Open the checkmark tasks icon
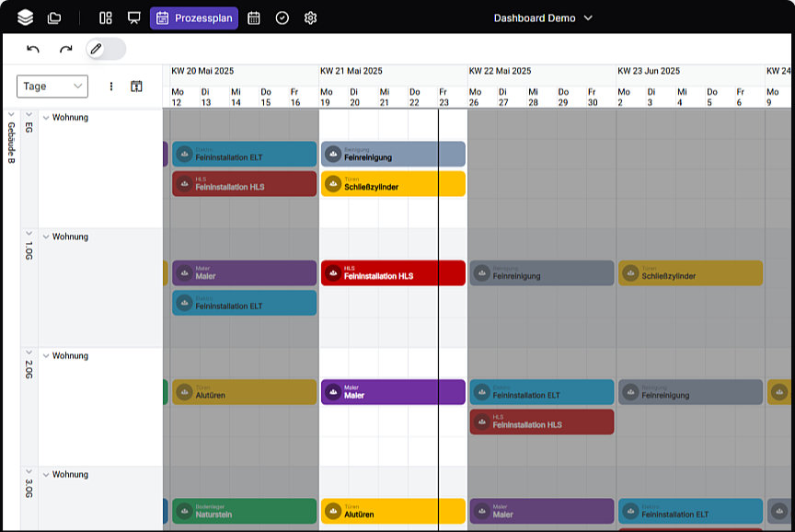This screenshot has height=532, width=795. pyautogui.click(x=282, y=17)
